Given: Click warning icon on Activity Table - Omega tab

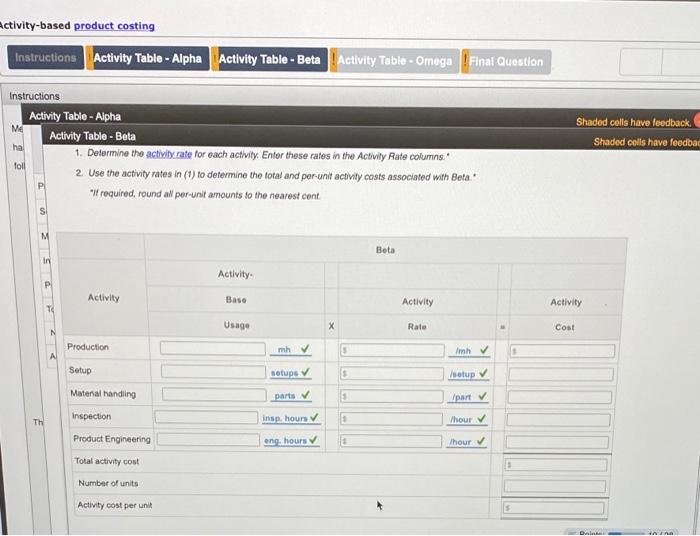Looking at the screenshot, I should pos(333,60).
